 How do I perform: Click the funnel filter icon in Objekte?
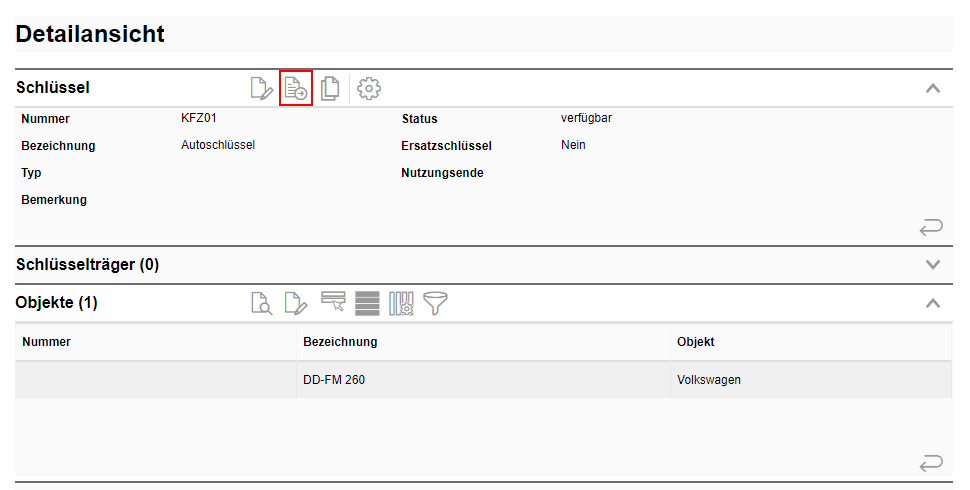(435, 303)
